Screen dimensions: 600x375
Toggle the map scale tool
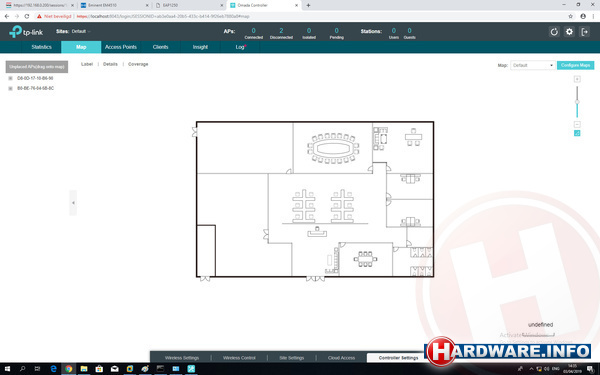click(577, 133)
